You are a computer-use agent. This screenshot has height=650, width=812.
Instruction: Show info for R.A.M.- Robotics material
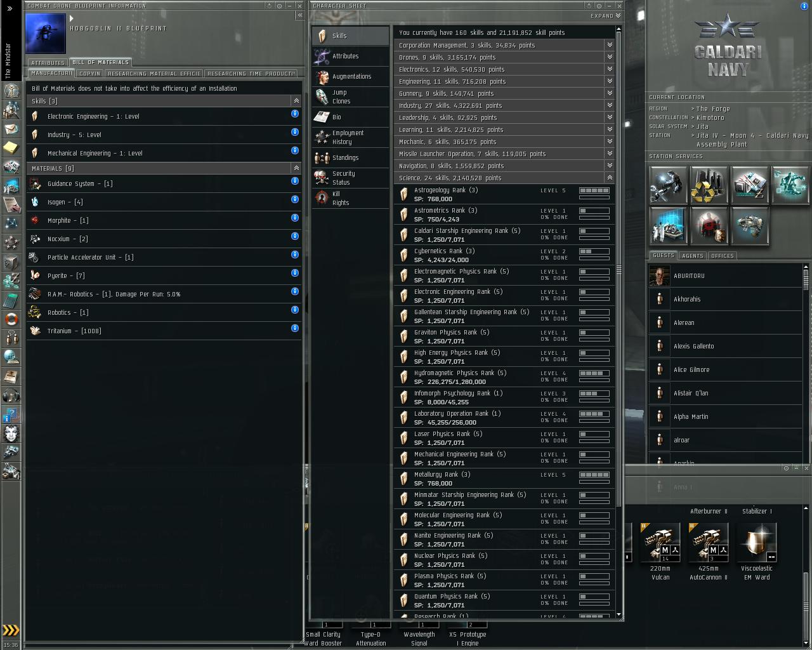pos(295,291)
